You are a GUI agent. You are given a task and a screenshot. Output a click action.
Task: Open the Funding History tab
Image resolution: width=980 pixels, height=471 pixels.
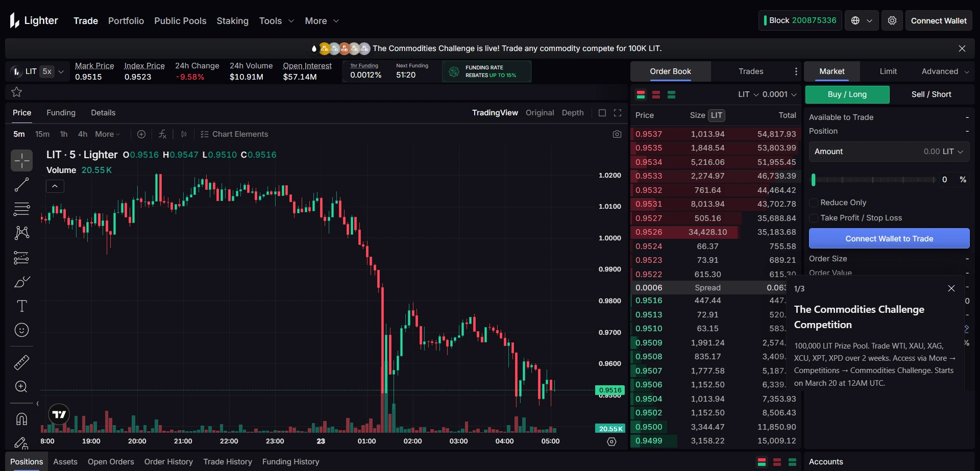point(290,462)
